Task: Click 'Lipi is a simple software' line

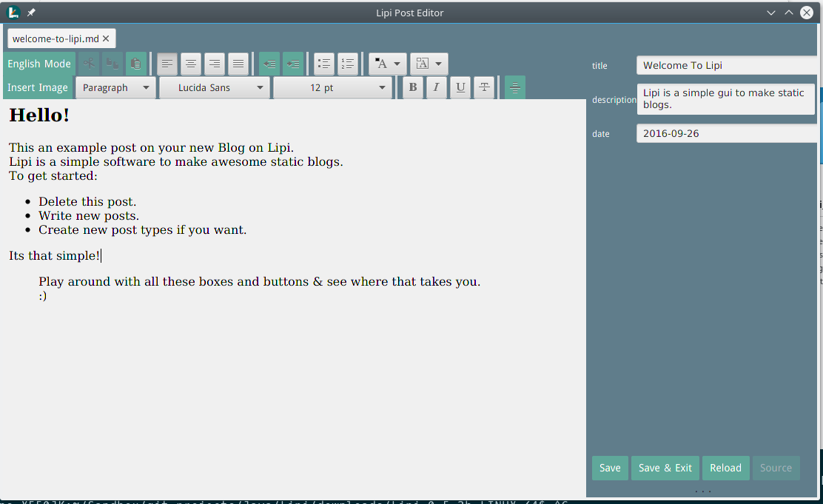Action: point(176,161)
